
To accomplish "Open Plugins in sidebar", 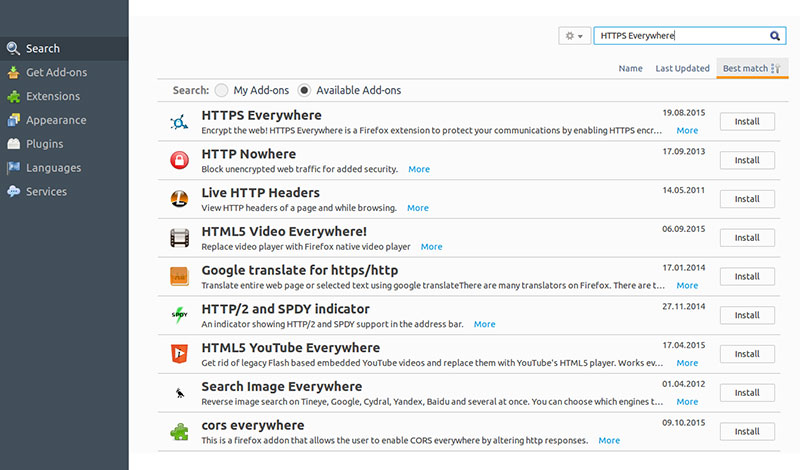I will (64, 144).
